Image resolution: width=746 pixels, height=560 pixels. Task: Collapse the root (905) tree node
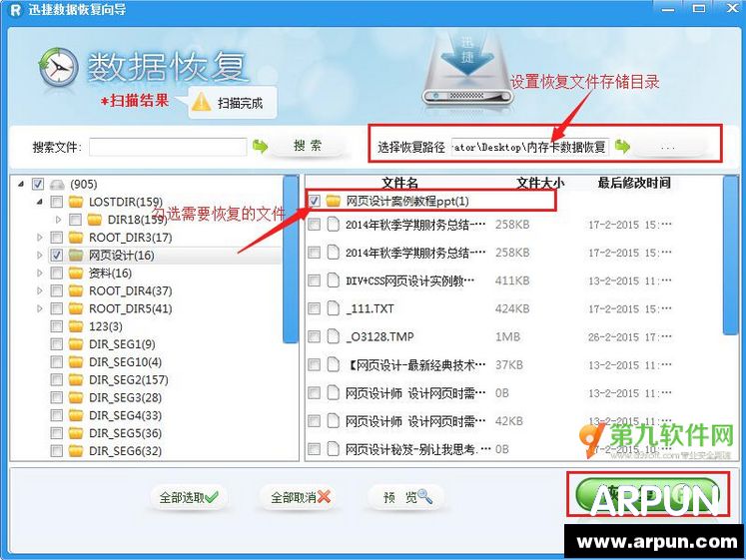[x=21, y=184]
